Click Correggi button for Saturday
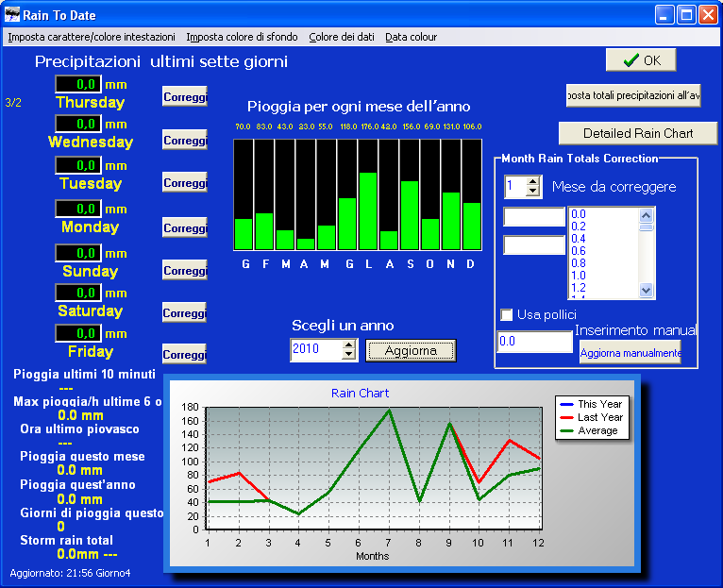 [184, 312]
